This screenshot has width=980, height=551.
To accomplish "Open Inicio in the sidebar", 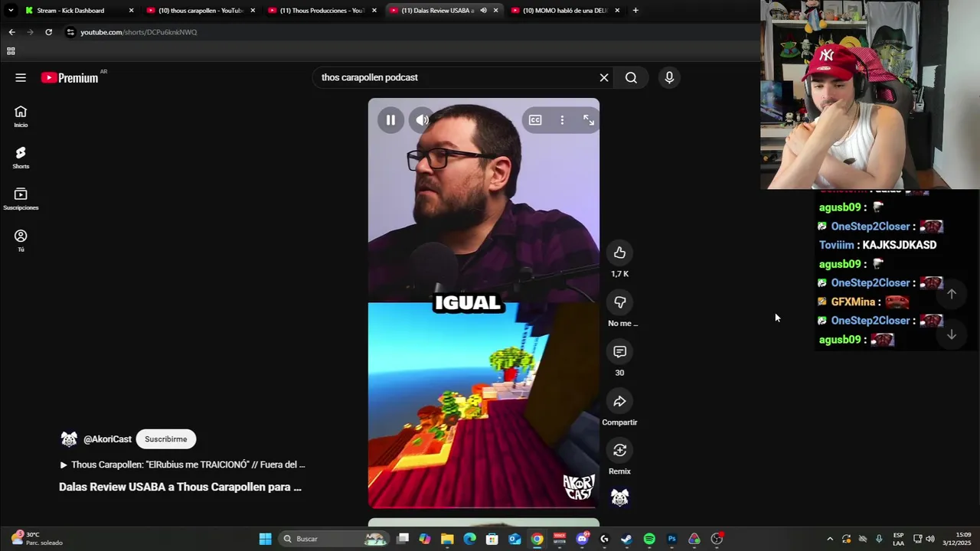I will click(x=21, y=116).
